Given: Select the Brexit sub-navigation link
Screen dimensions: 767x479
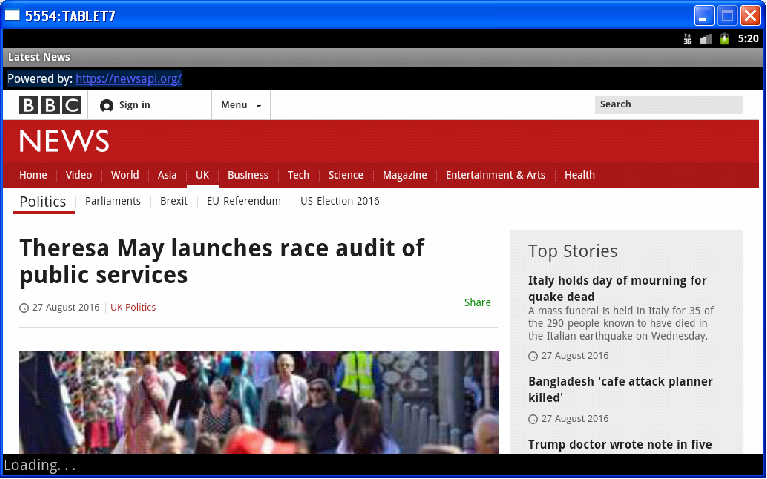Looking at the screenshot, I should pos(174,201).
